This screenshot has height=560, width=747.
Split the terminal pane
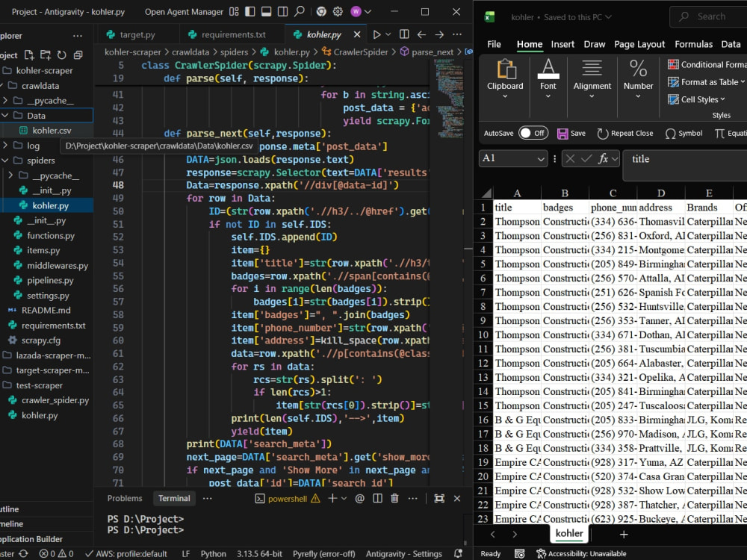click(377, 499)
